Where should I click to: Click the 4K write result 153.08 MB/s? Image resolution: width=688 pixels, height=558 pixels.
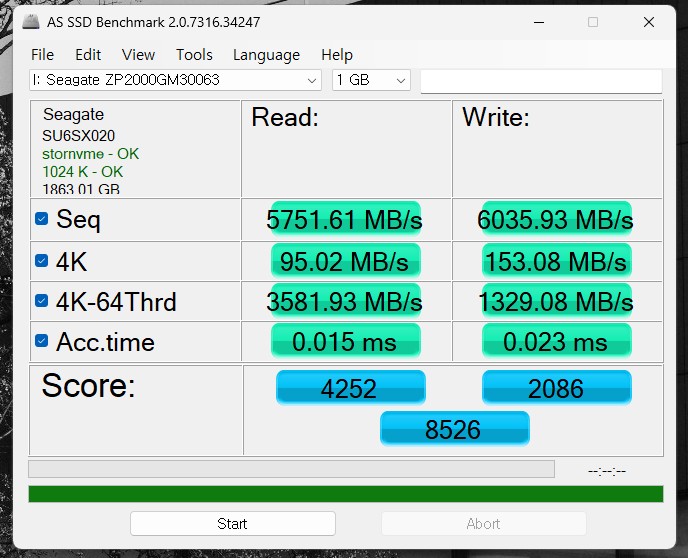[x=556, y=261]
